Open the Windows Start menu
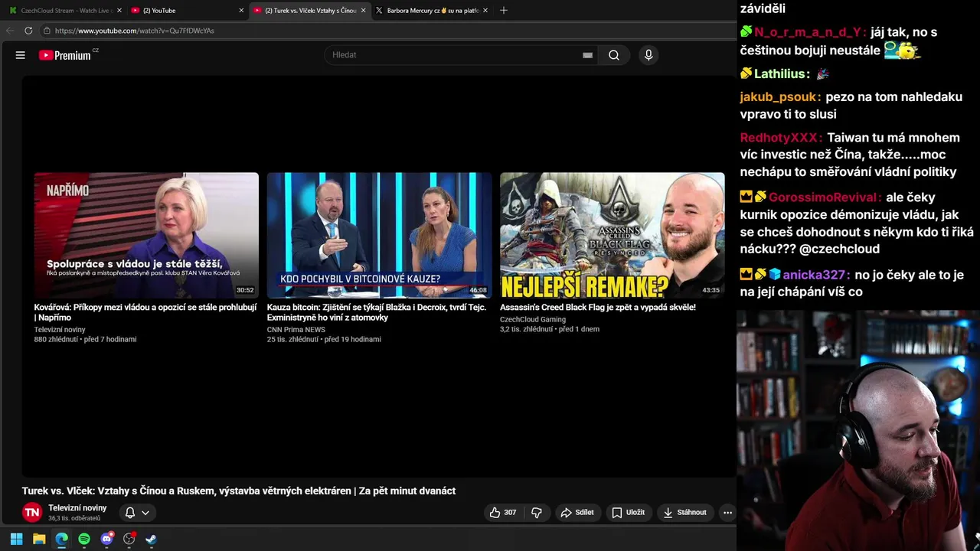The width and height of the screenshot is (980, 551). tap(16, 539)
